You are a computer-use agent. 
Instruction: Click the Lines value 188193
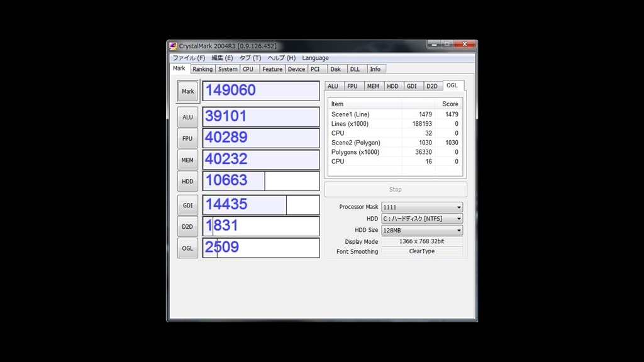point(422,124)
